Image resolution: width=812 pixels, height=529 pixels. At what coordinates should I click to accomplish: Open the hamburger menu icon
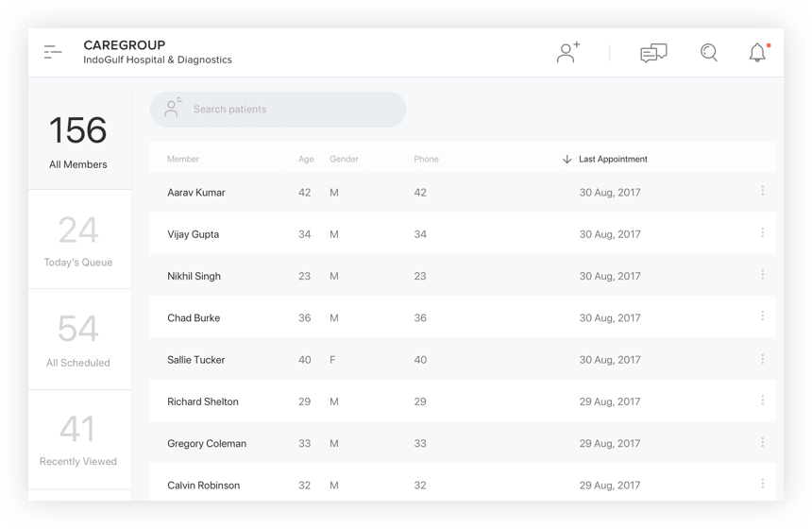point(53,52)
